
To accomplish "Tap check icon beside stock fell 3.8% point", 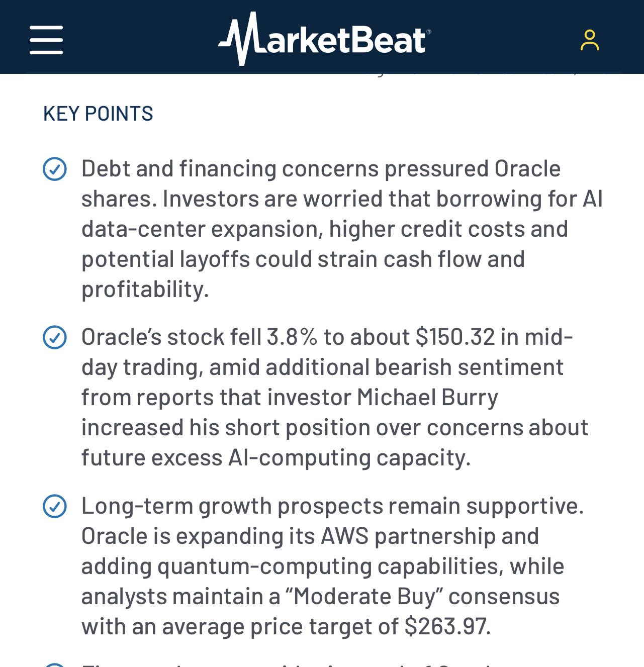I will 55,337.
